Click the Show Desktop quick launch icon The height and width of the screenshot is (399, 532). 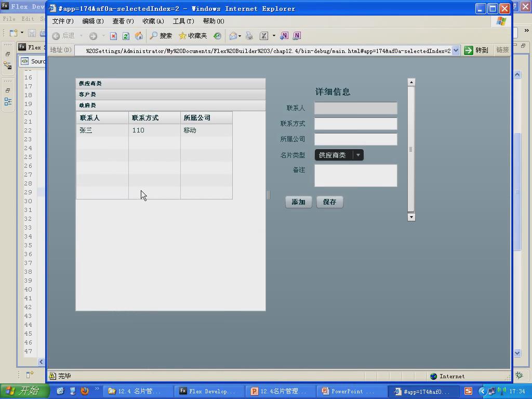point(73,391)
